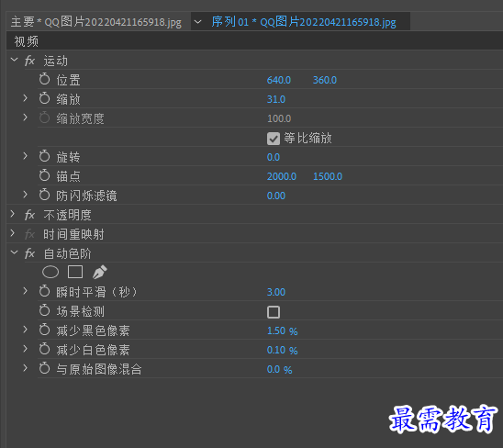This screenshot has width=503, height=448.
Task: Click the 防闪烁滤镜 value 0.00
Action: click(276, 196)
